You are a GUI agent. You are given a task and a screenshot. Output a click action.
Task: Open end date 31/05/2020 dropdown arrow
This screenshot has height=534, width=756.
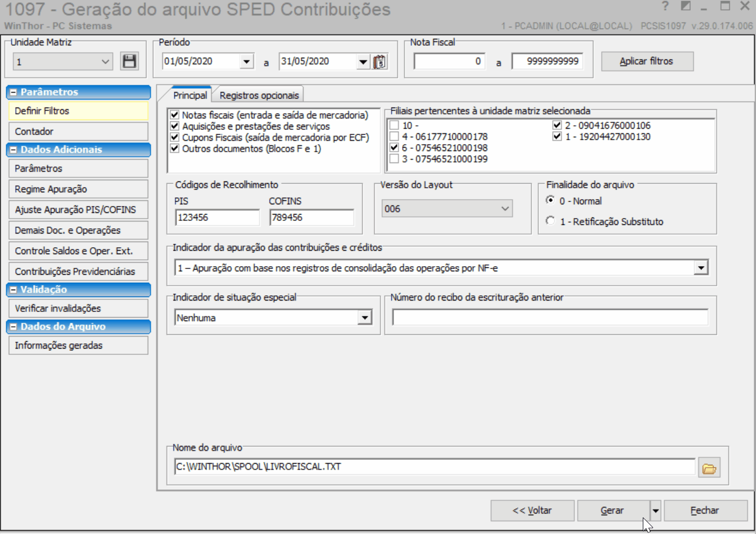363,61
